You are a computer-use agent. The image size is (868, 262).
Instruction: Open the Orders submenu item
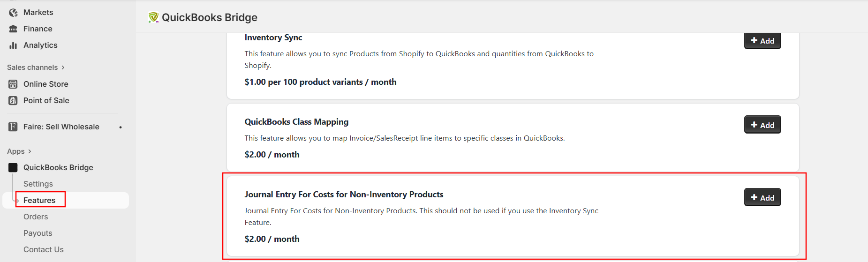tap(36, 217)
